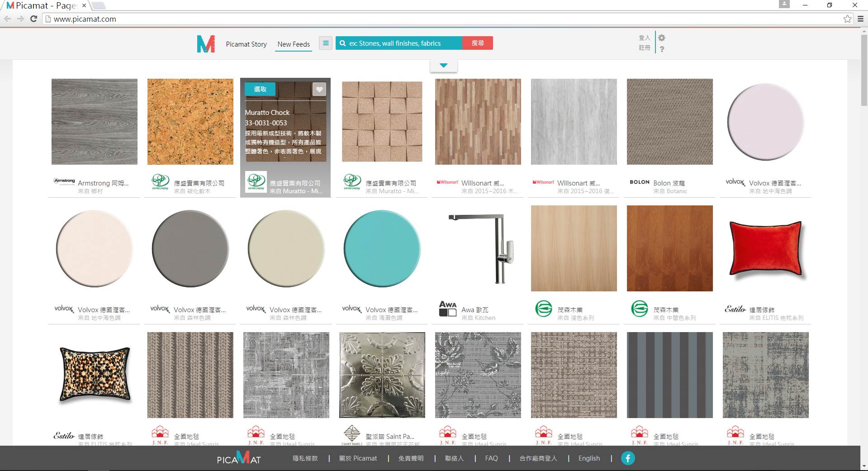The image size is (868, 471).
Task: Open the leopard print pillow thumbnail
Action: coord(95,375)
